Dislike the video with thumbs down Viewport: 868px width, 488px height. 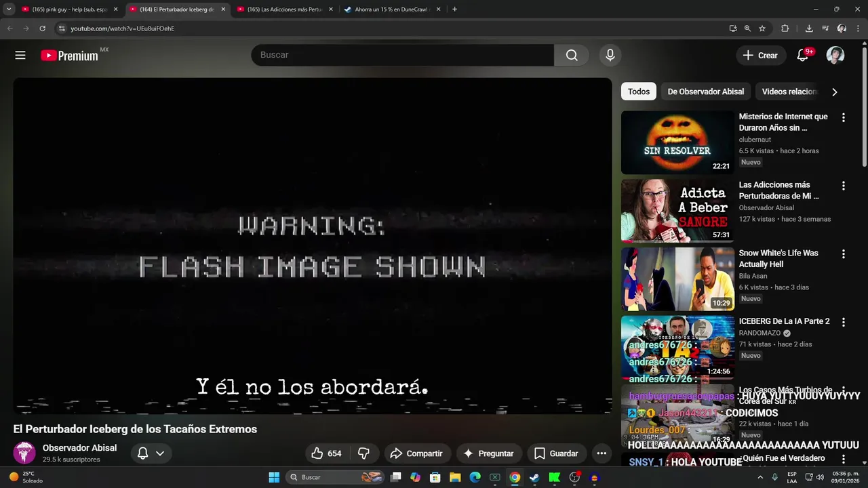coord(363,453)
